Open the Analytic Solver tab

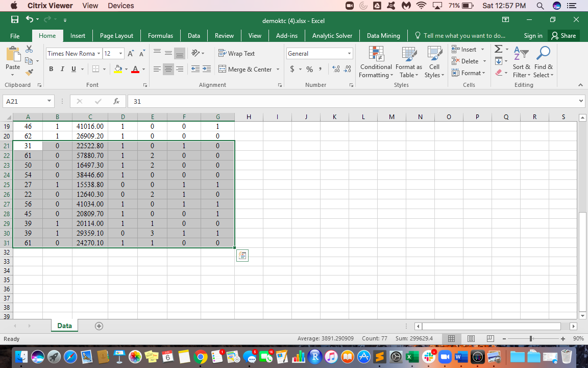click(332, 36)
